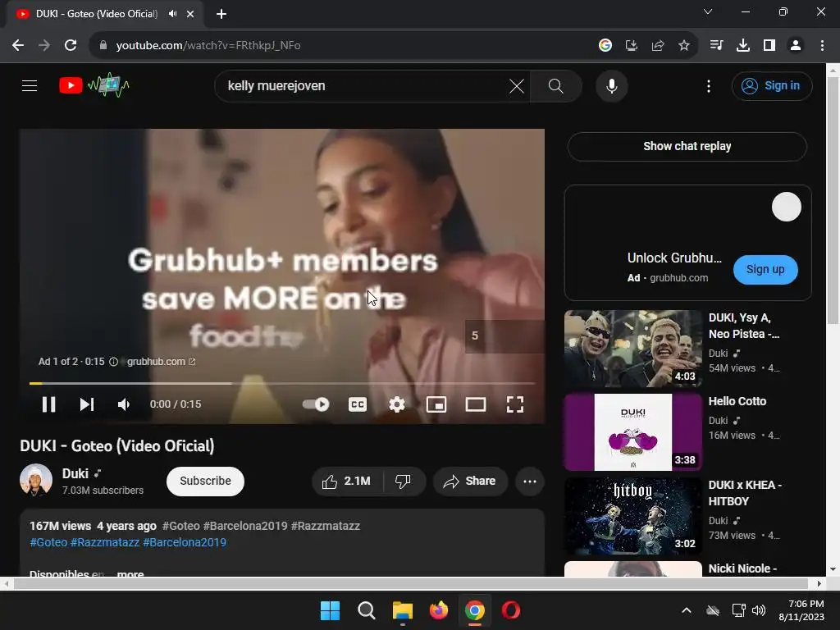
Task: Expand description with ...more
Action: [130, 573]
